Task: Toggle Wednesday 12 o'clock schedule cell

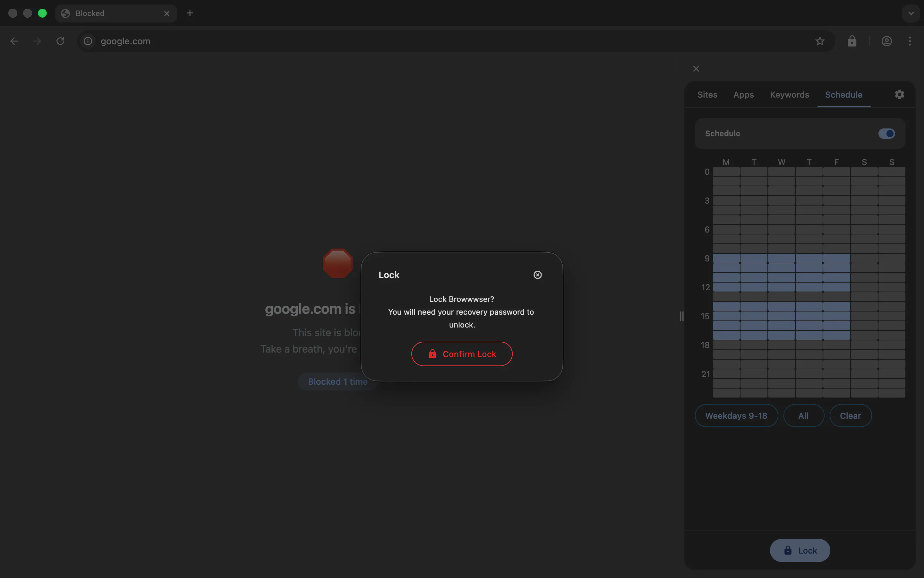Action: pos(781,287)
